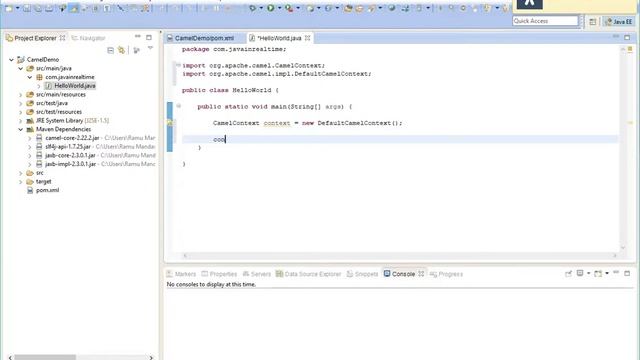The image size is (640, 360).
Task: Switch to the CamelDemo/pom.xml editor tab
Action: click(204, 38)
